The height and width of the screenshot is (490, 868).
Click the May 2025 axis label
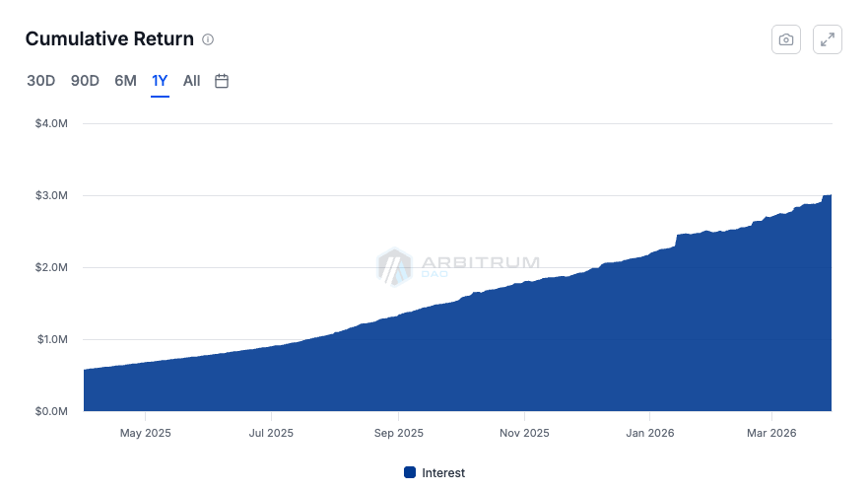(x=146, y=433)
